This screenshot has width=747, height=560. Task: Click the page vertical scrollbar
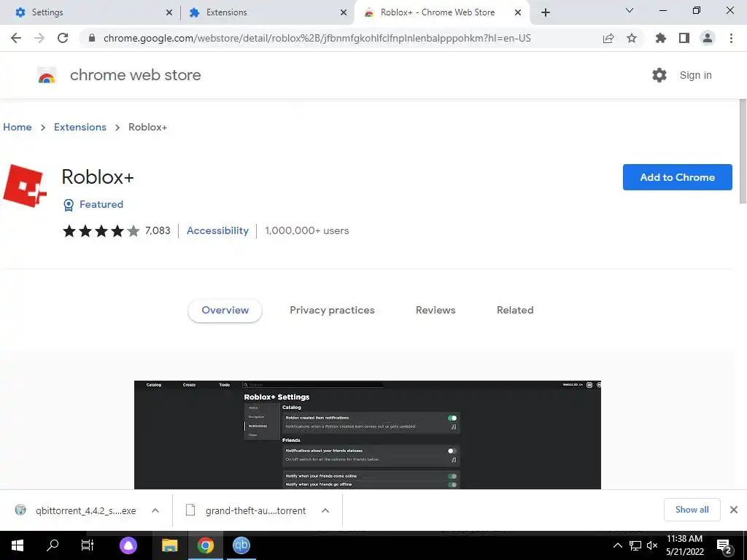742,151
